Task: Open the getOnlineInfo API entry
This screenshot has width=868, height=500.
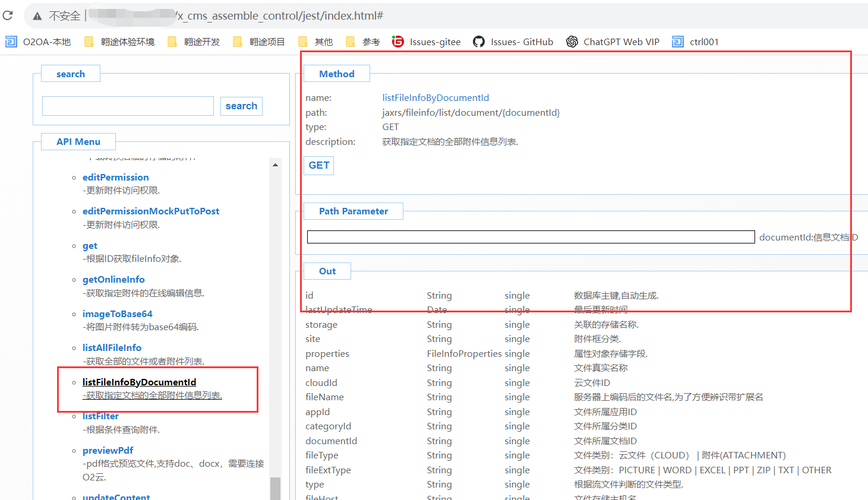Action: (x=113, y=280)
